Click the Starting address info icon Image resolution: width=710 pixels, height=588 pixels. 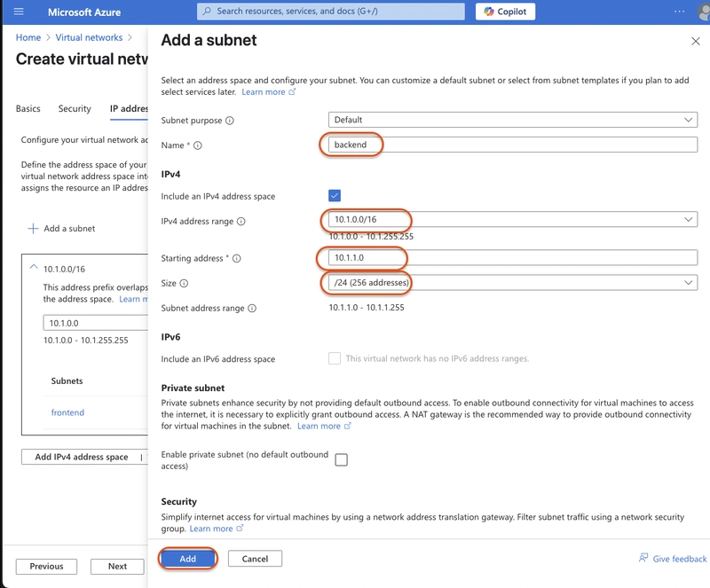pyautogui.click(x=237, y=258)
